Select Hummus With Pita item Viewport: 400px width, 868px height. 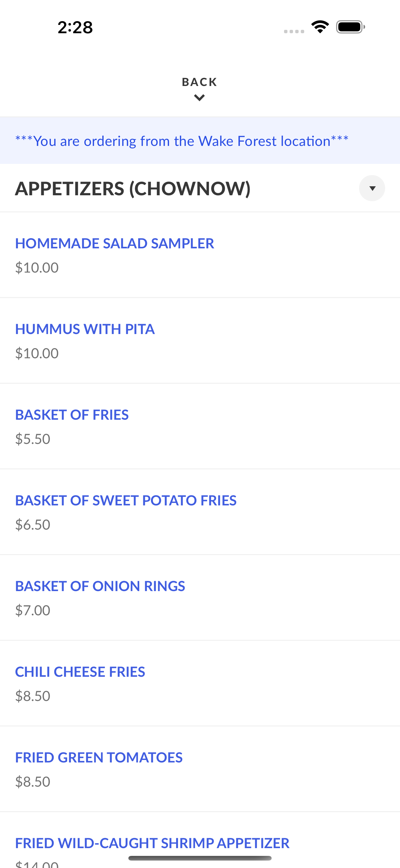pyautogui.click(x=200, y=340)
